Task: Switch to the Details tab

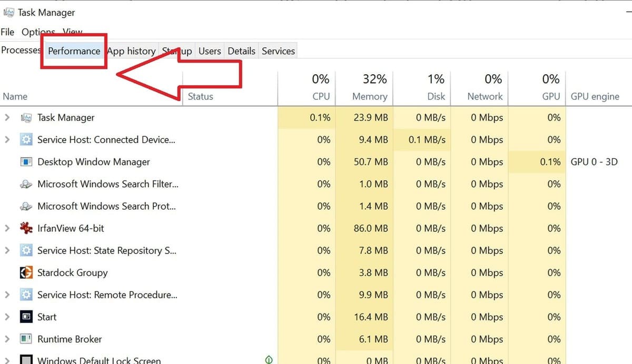Action: [x=242, y=51]
